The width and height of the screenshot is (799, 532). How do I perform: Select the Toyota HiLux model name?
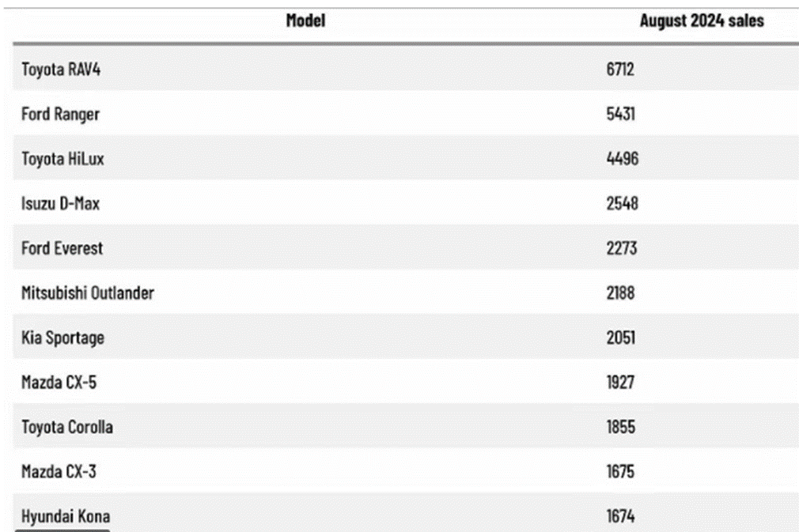click(62, 159)
